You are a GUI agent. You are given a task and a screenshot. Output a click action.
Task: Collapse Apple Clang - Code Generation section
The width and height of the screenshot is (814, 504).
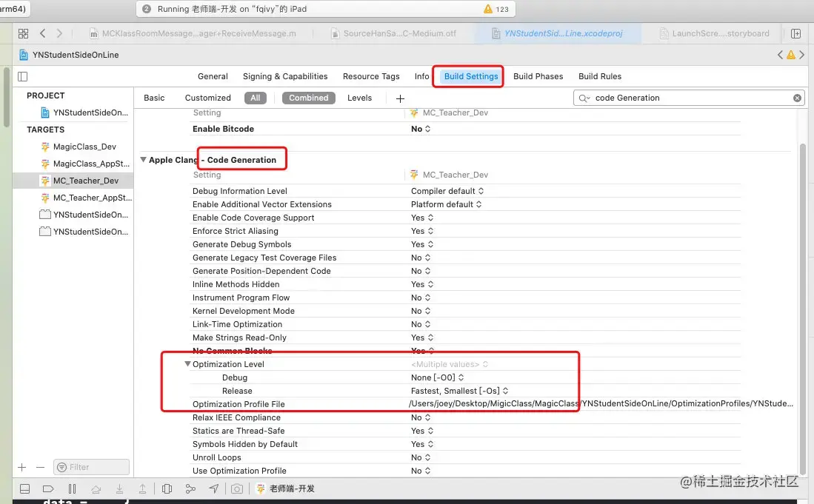pos(143,160)
